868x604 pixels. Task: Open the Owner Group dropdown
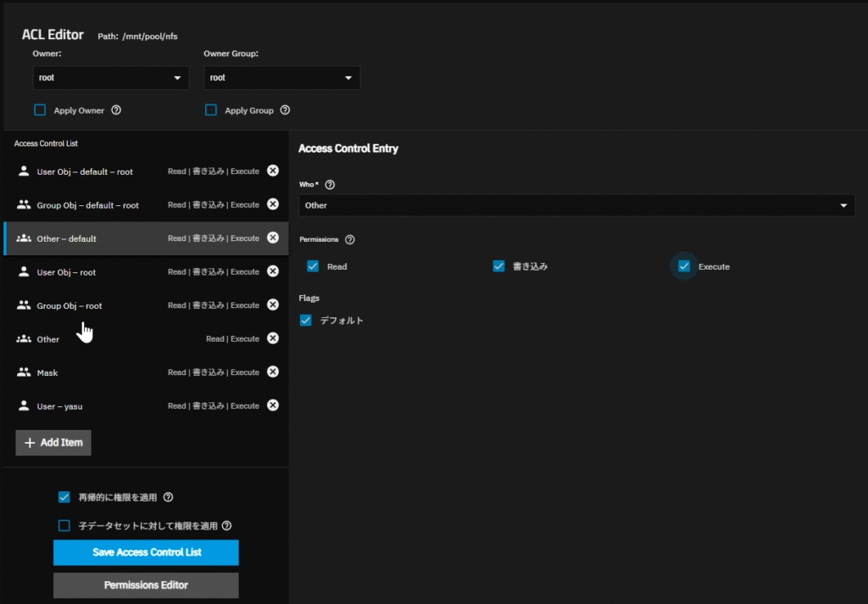281,77
